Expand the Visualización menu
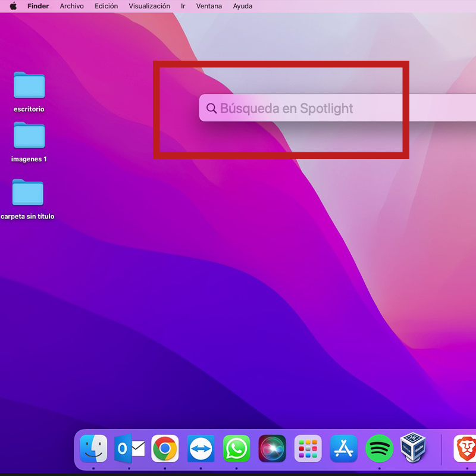This screenshot has height=476, width=476. 149,6
